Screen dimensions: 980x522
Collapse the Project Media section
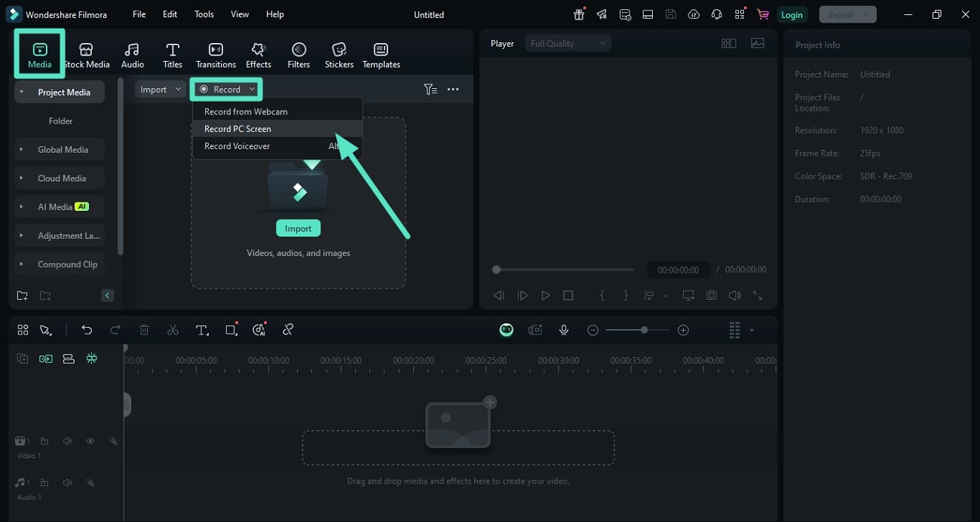pos(21,93)
